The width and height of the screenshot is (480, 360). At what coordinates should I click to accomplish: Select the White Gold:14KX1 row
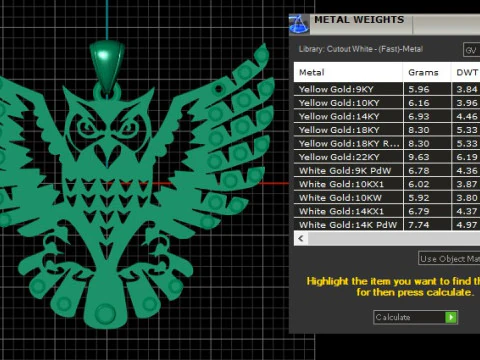click(387, 211)
